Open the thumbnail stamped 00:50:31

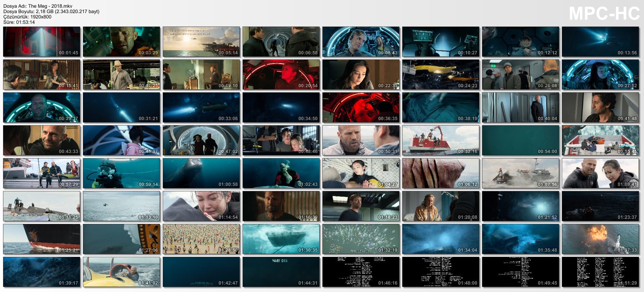(361, 140)
